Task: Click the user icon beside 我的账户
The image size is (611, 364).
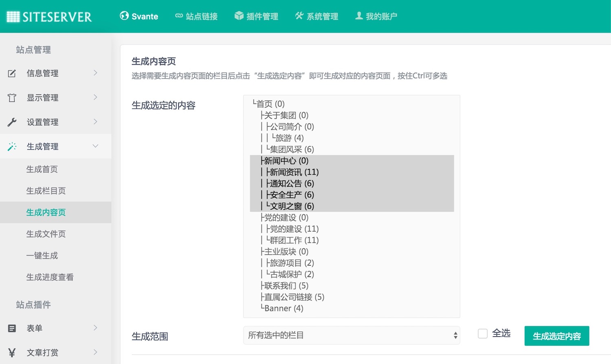Action: tap(359, 16)
